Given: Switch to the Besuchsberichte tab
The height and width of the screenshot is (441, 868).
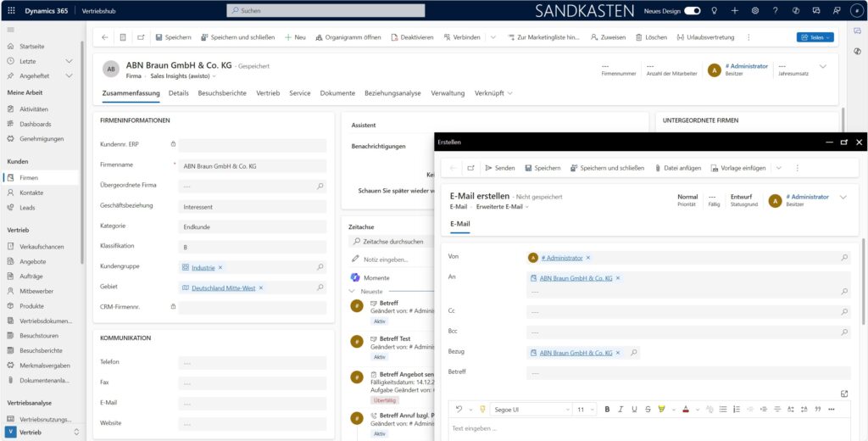Looking at the screenshot, I should (x=222, y=93).
